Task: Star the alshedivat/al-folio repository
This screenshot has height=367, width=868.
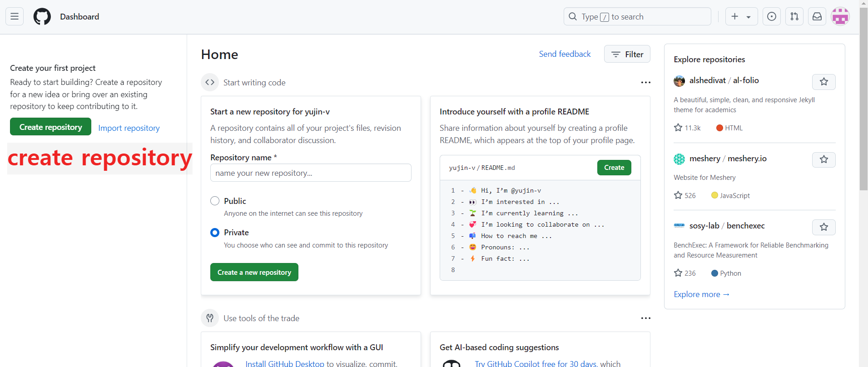Action: pos(824,82)
